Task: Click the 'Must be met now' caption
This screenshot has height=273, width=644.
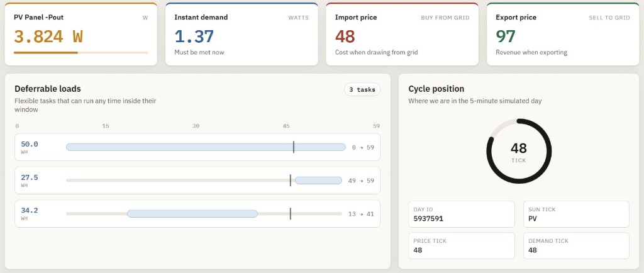Action: click(x=199, y=52)
